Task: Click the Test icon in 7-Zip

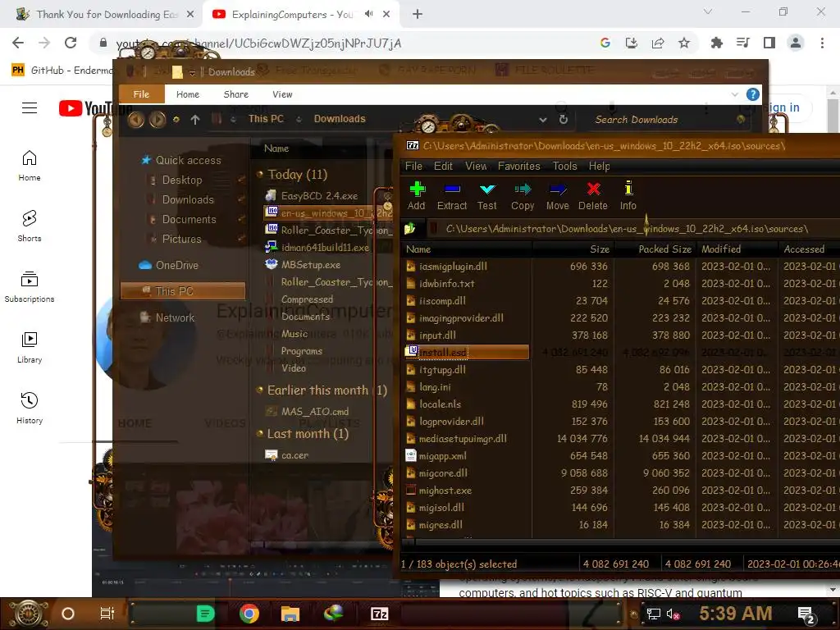Action: click(x=487, y=189)
